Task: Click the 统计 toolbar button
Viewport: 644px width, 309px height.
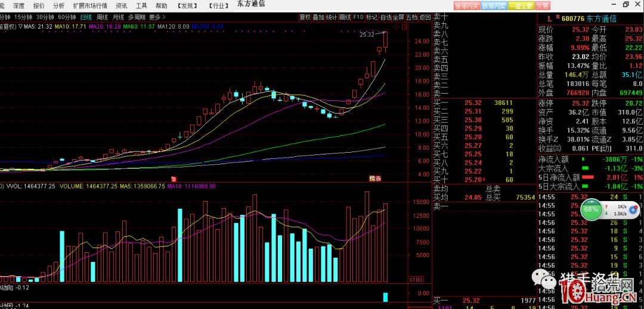Action: 332,17
